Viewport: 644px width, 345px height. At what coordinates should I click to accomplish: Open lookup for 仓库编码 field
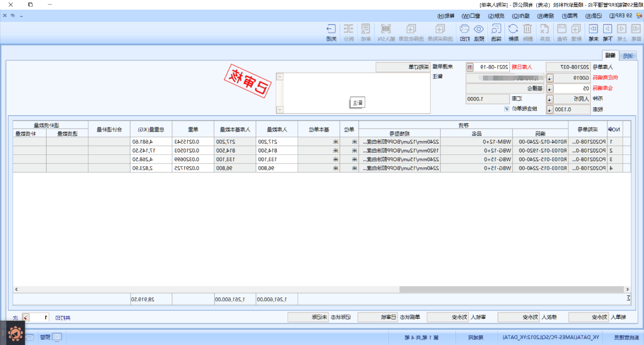click(x=550, y=88)
